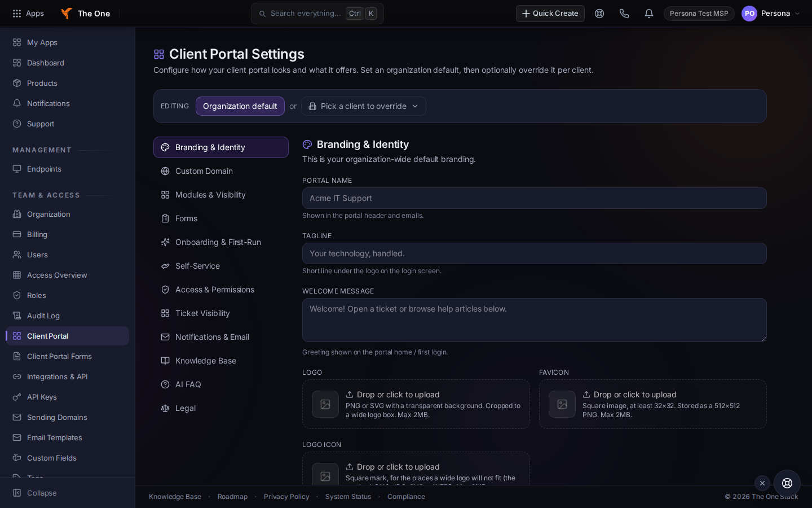The width and height of the screenshot is (812, 508).
Task: Expand the Pick a client to override dropdown
Action: pos(364,106)
